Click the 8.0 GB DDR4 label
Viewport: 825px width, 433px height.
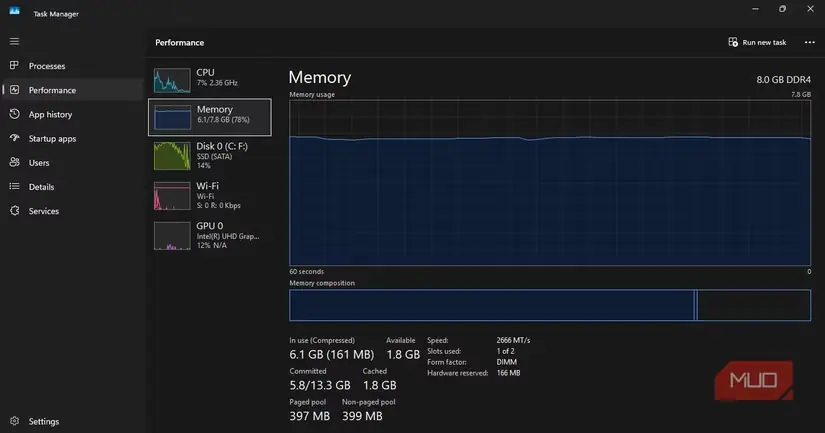[783, 79]
